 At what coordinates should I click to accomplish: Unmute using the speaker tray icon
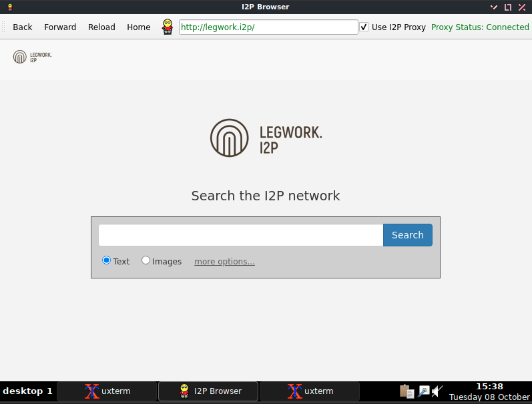coord(438,391)
